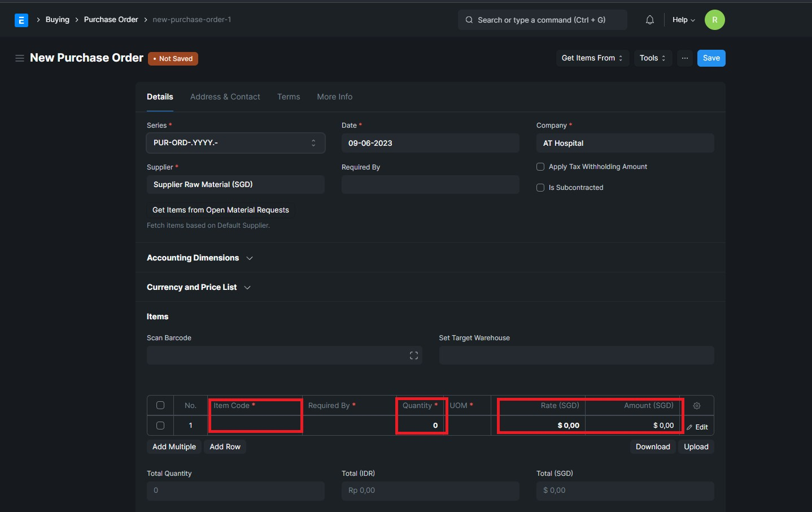Open the More Info tab

334,97
